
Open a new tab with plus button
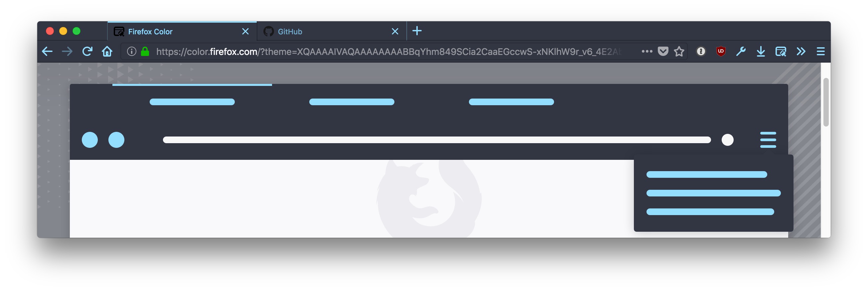click(417, 31)
